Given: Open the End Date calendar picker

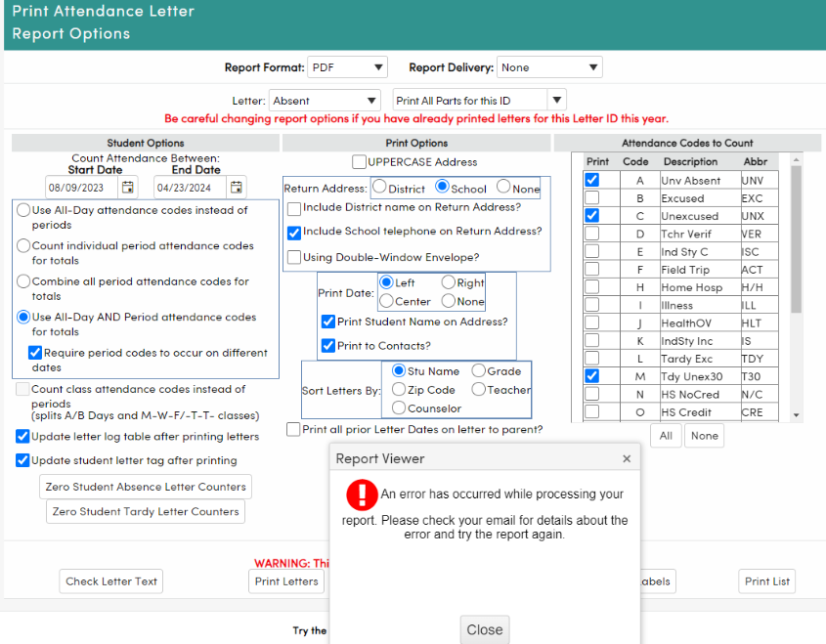Looking at the screenshot, I should pos(236,187).
